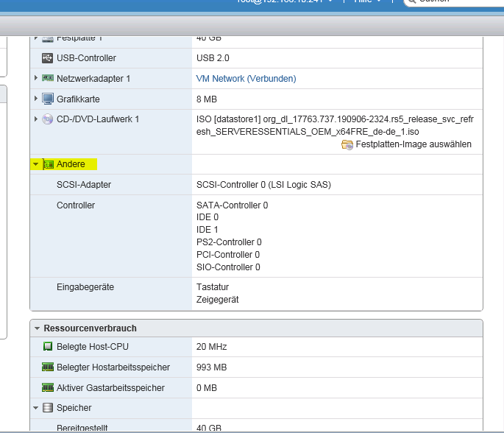Select the SIO-Controller 0 entry
Screen dimensions: 504x433
[x=228, y=267]
